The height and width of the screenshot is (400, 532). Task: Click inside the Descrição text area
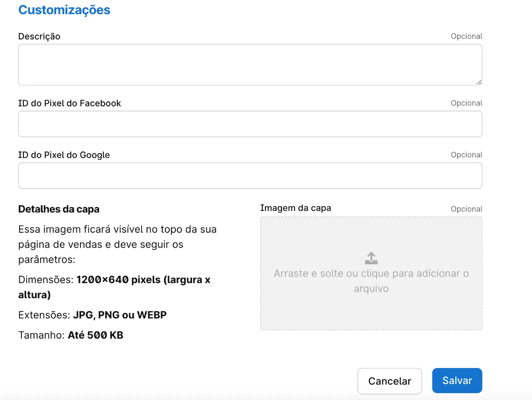coord(250,64)
